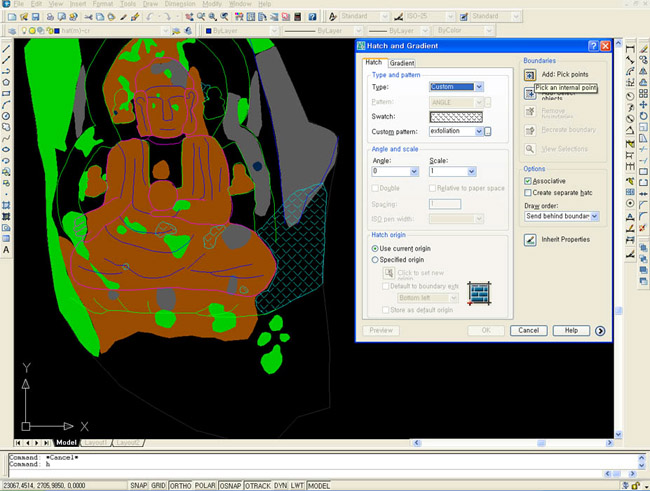Click the Undo arrow icon
The height and width of the screenshot is (491, 650).
[x=150, y=17]
